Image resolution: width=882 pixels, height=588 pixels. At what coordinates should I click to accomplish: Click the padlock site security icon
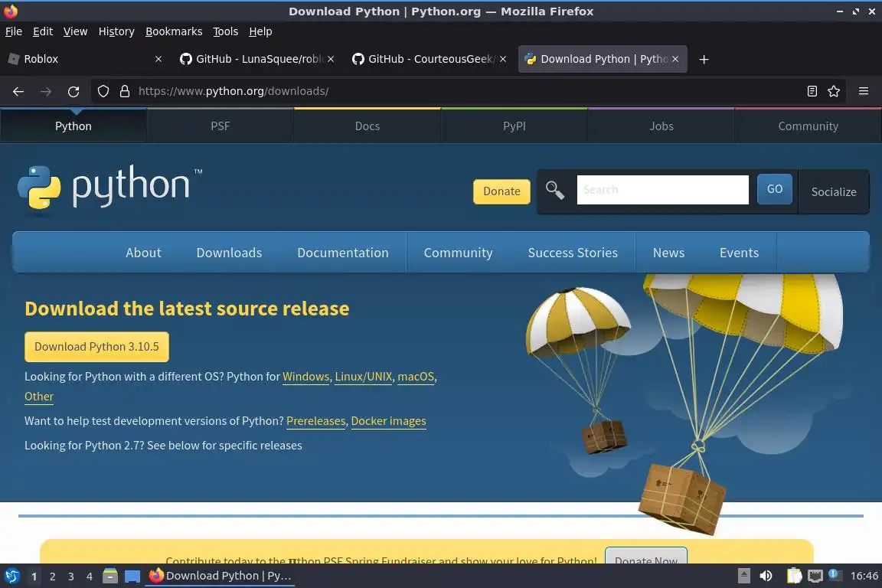point(125,91)
